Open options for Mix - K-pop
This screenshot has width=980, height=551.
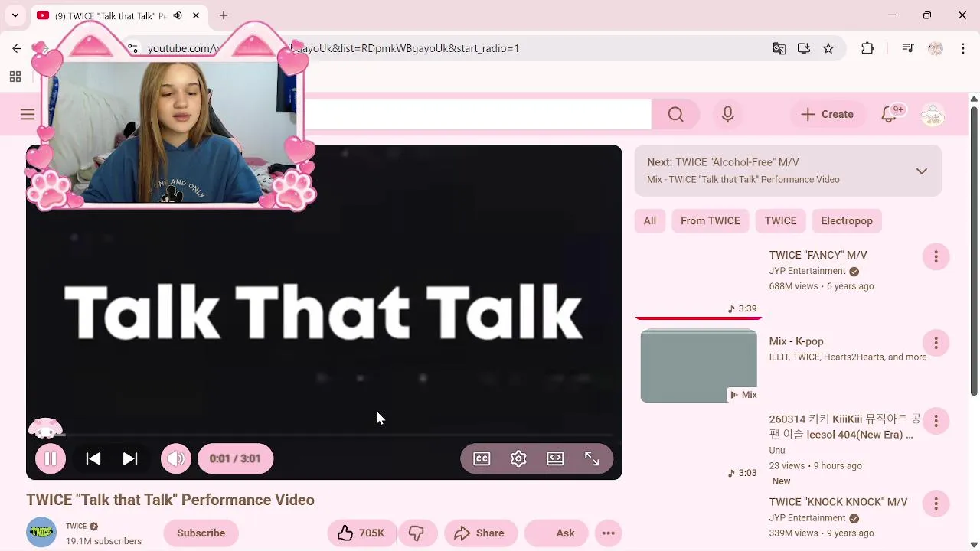click(936, 342)
